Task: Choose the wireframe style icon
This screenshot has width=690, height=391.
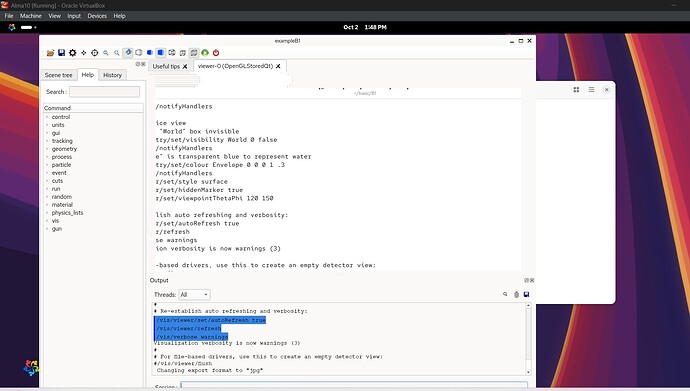Action: coord(172,53)
